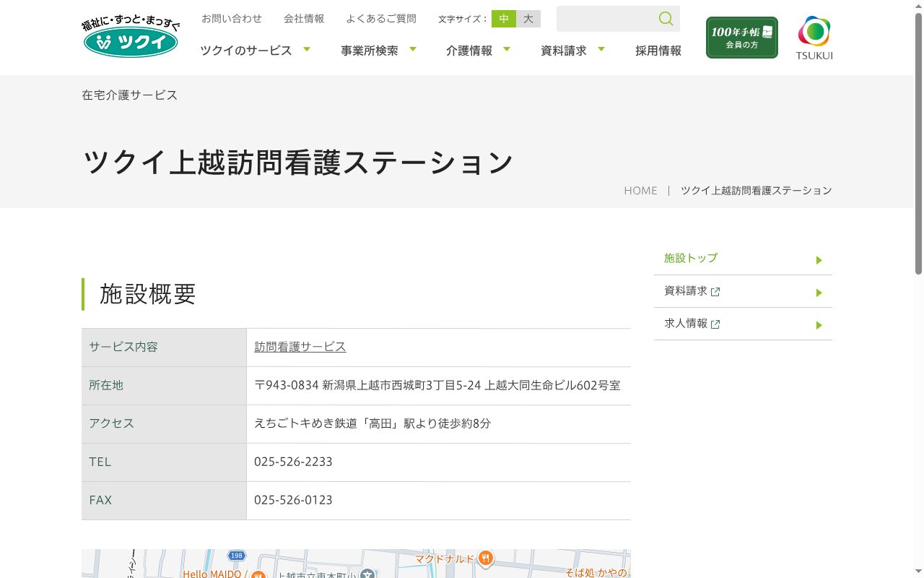924x578 pixels.
Task: Expand 介護情報 dropdown arrow
Action: pos(507,49)
